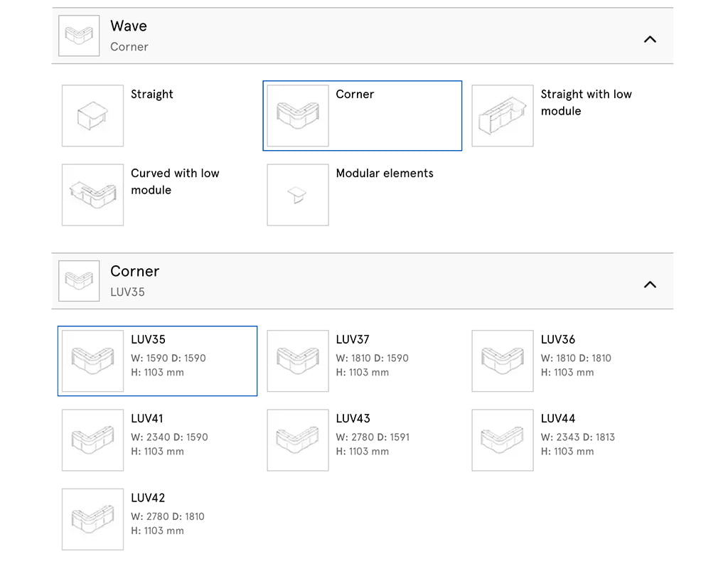This screenshot has height=569, width=728.
Task: Click the LUV42 model name
Action: tap(148, 498)
